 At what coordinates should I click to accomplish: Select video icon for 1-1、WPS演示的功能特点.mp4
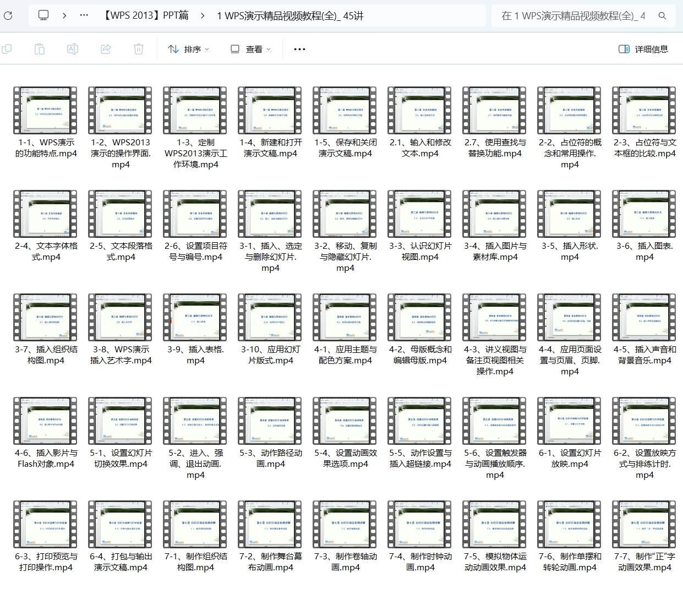pos(46,111)
